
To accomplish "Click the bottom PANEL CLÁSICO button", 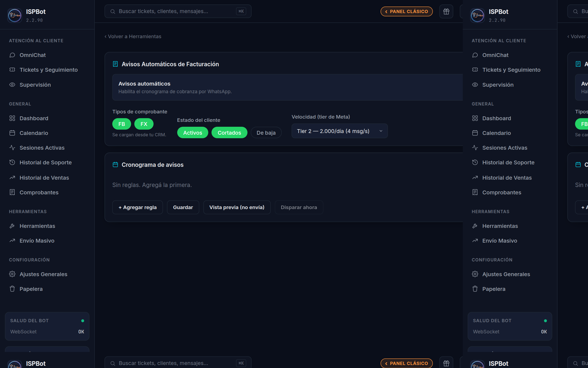I will (407, 363).
